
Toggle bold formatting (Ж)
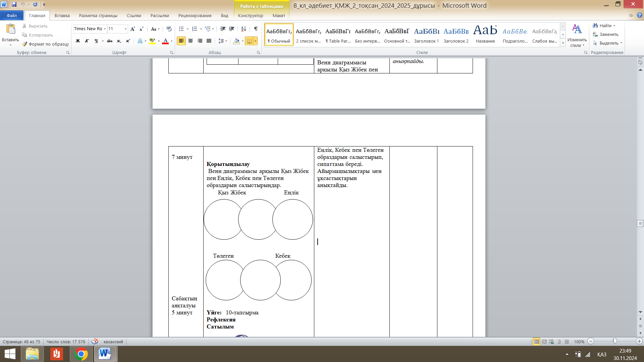[78, 41]
